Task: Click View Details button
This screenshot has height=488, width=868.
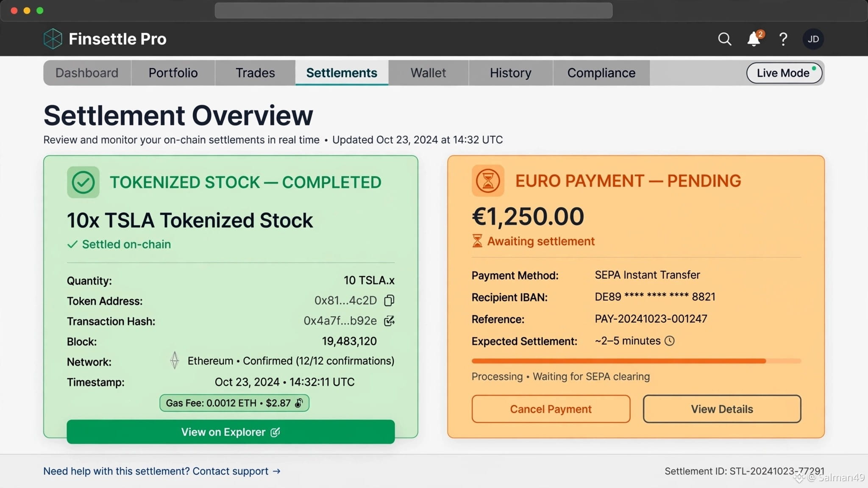Action: (722, 409)
